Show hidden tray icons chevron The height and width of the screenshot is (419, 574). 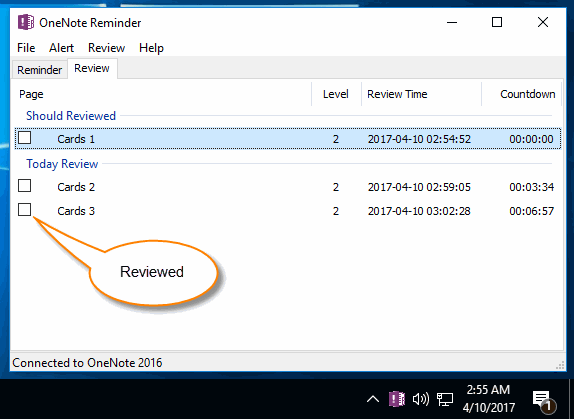click(x=373, y=399)
